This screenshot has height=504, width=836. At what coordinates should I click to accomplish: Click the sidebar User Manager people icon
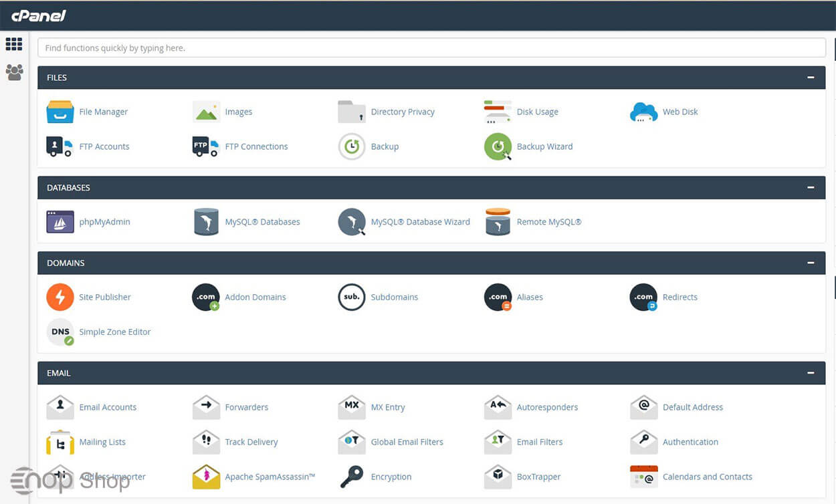14,72
